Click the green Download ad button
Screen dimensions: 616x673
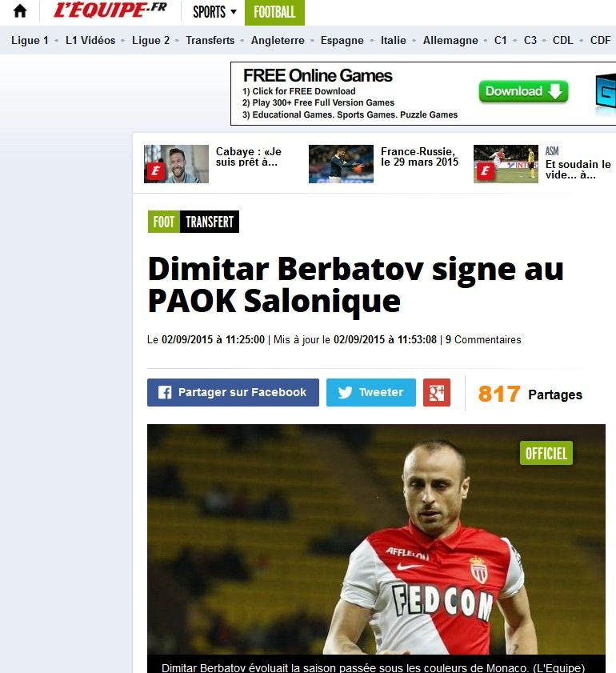point(523,91)
